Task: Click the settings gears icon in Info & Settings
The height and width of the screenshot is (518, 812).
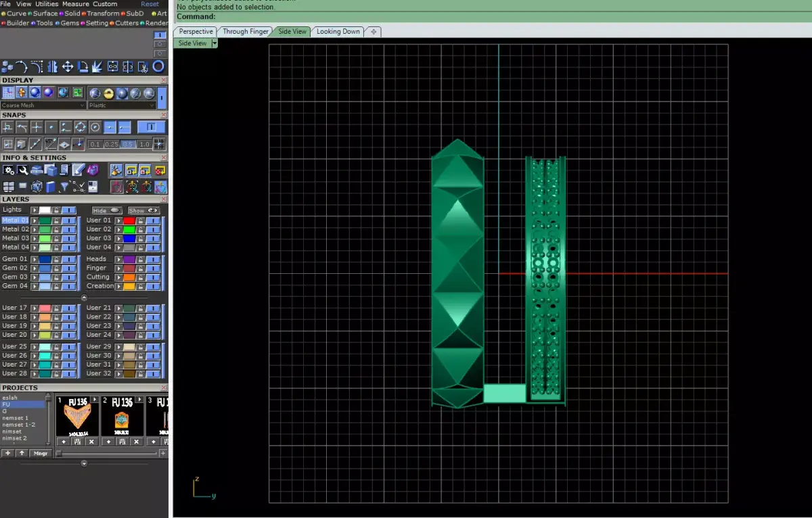Action: [x=8, y=170]
